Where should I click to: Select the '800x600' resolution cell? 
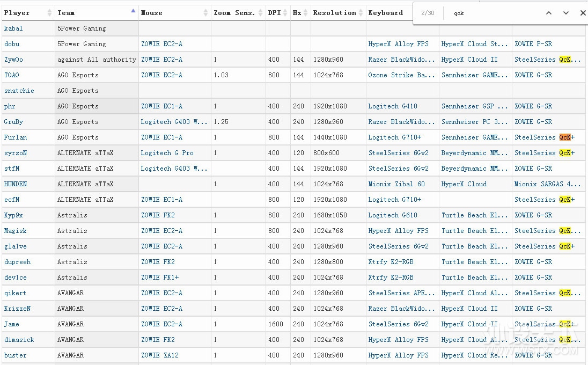(338, 153)
